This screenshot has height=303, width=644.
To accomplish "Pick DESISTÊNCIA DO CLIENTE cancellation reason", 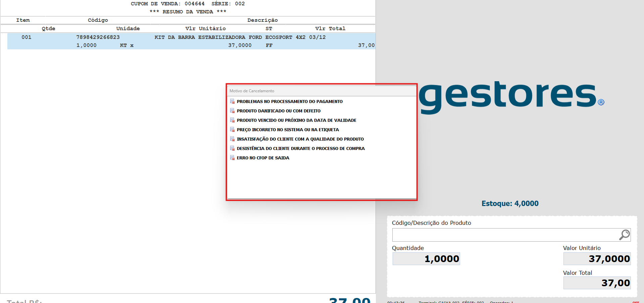I will click(x=300, y=148).
